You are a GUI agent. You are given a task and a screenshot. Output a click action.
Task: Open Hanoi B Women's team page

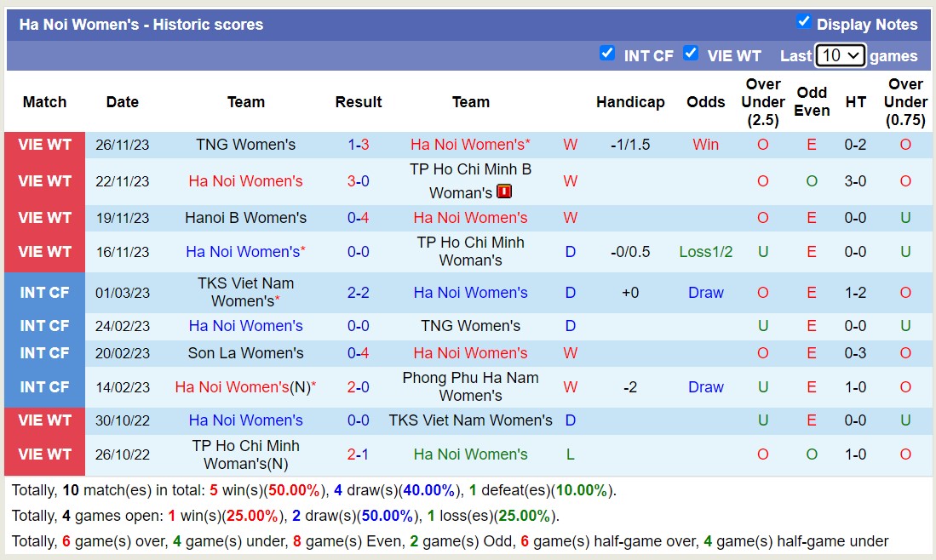tap(245, 217)
